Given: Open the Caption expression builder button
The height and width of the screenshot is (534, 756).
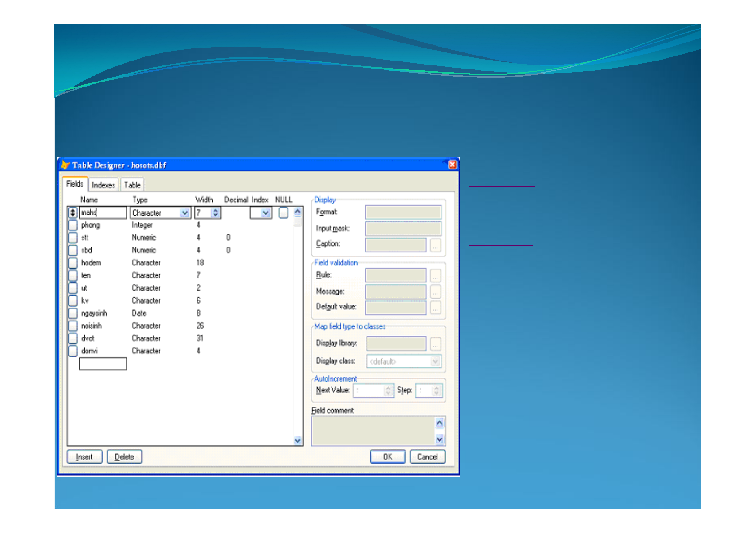Looking at the screenshot, I should pyautogui.click(x=435, y=245).
